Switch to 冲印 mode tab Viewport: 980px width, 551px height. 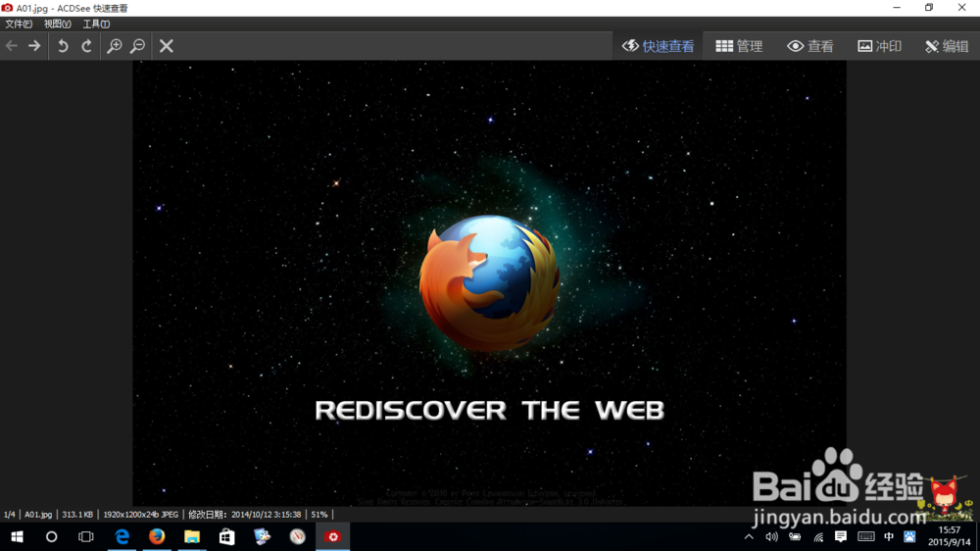click(879, 46)
